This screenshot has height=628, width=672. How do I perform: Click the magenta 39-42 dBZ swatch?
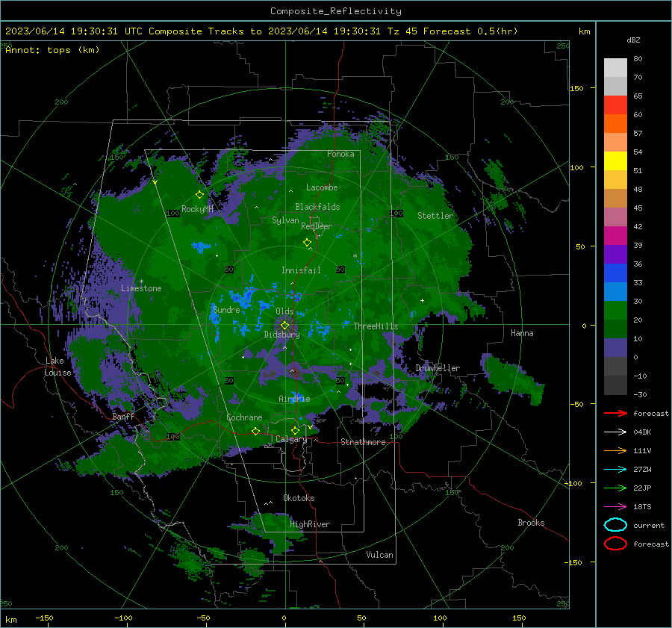coord(615,235)
